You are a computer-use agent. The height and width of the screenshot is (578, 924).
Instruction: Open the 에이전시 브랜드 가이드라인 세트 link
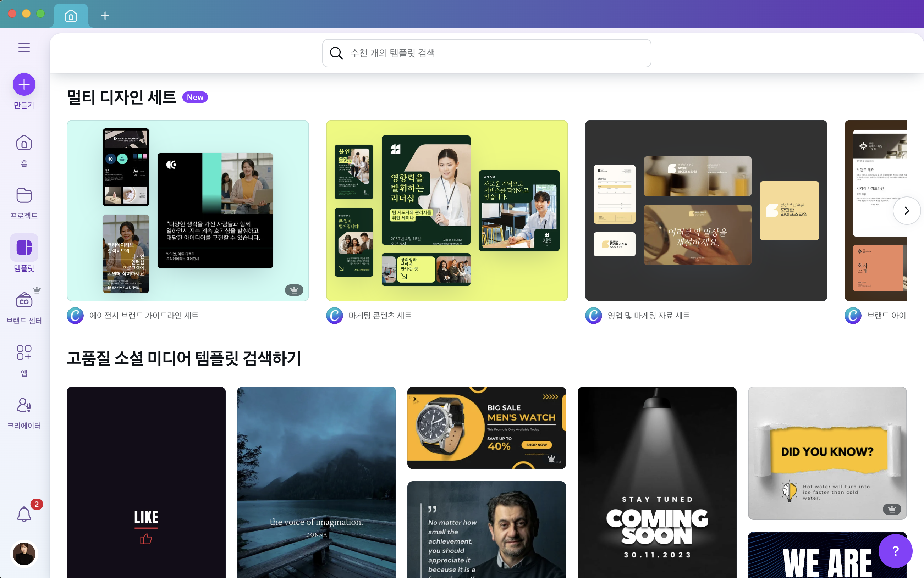click(144, 315)
